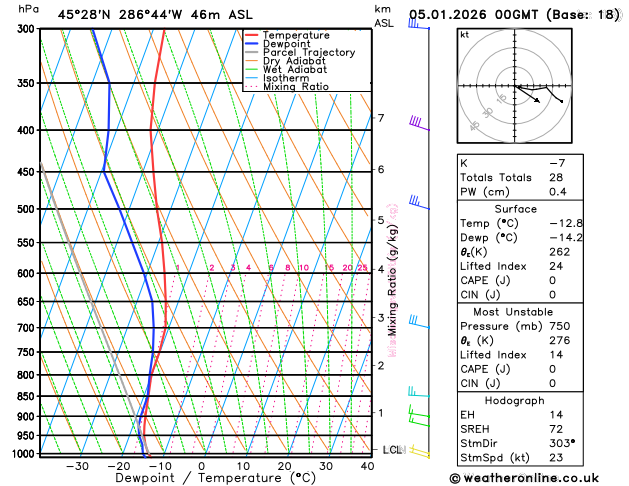Click the 'hPa' axis unit label

click(28, 9)
